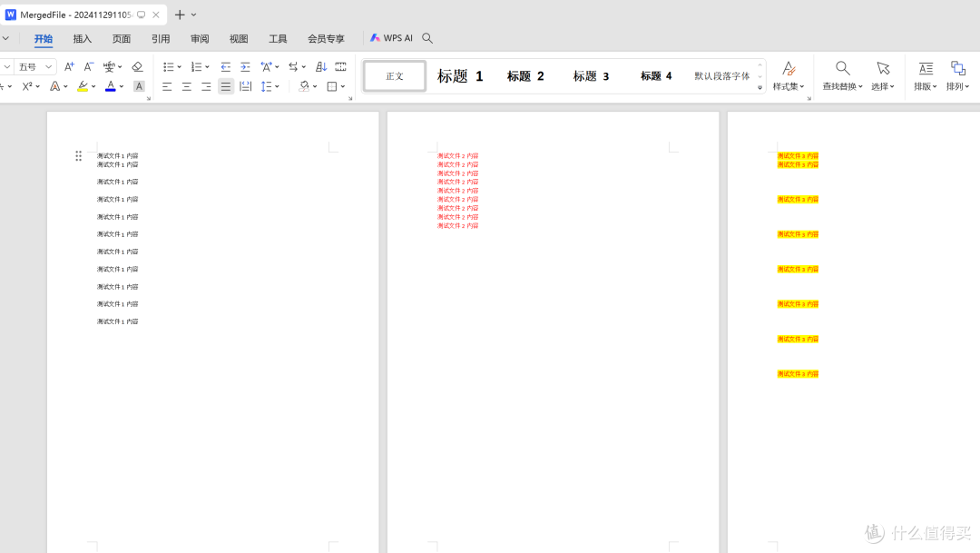Increase paragraph indent
980x553 pixels.
[x=245, y=66]
